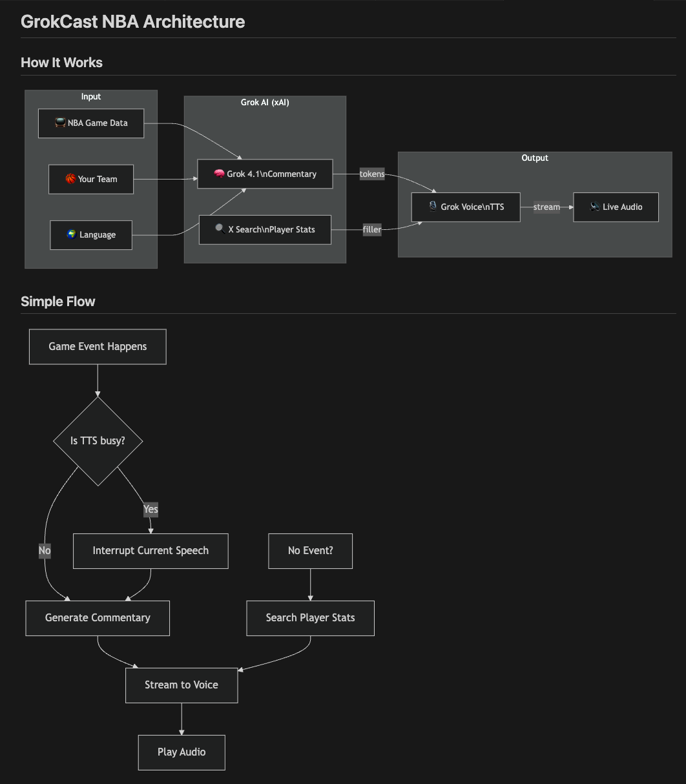This screenshot has height=784, width=686.
Task: Select the NBA Game Data node
Action: [91, 123]
